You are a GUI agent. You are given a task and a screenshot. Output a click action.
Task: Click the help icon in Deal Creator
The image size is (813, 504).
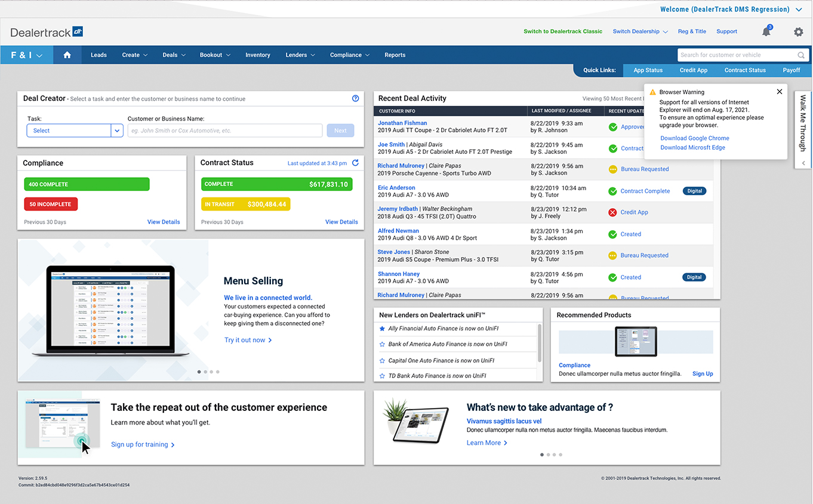point(355,98)
